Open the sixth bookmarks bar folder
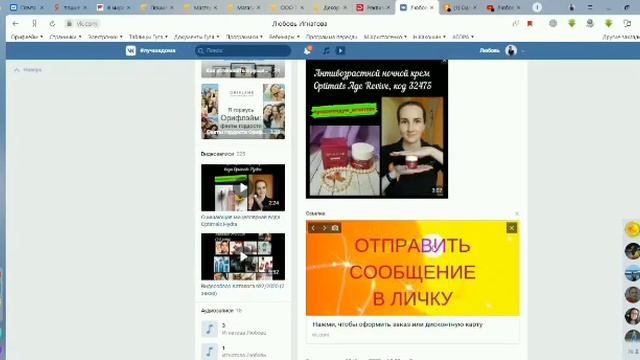Image resolution: width=640 pixels, height=360 pixels. click(x=244, y=37)
